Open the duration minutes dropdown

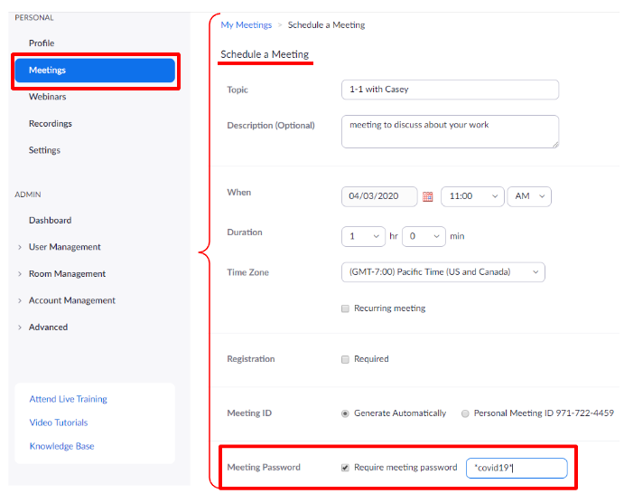click(423, 236)
